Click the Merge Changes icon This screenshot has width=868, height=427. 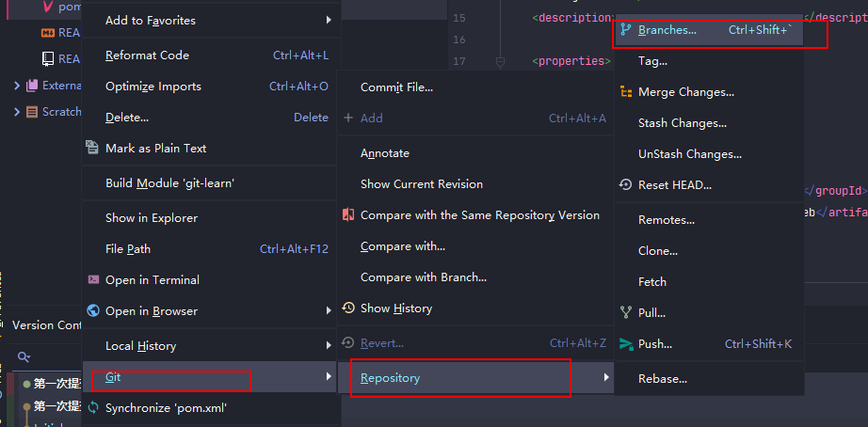626,92
